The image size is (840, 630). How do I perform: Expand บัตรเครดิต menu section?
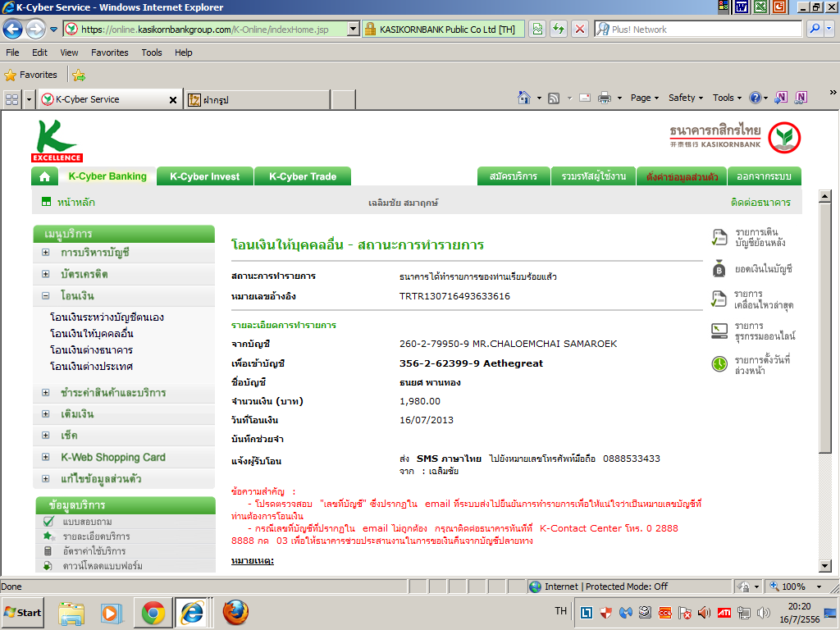(46, 274)
